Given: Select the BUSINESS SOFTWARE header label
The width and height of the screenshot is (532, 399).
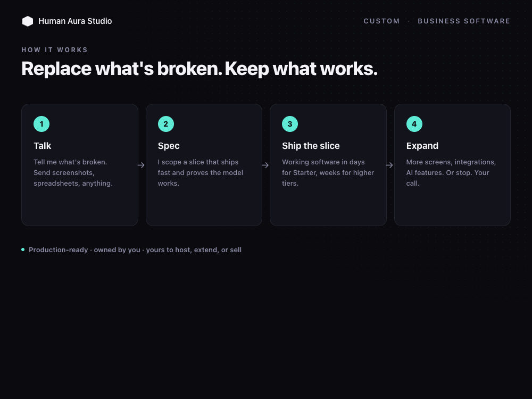Looking at the screenshot, I should 464,21.
